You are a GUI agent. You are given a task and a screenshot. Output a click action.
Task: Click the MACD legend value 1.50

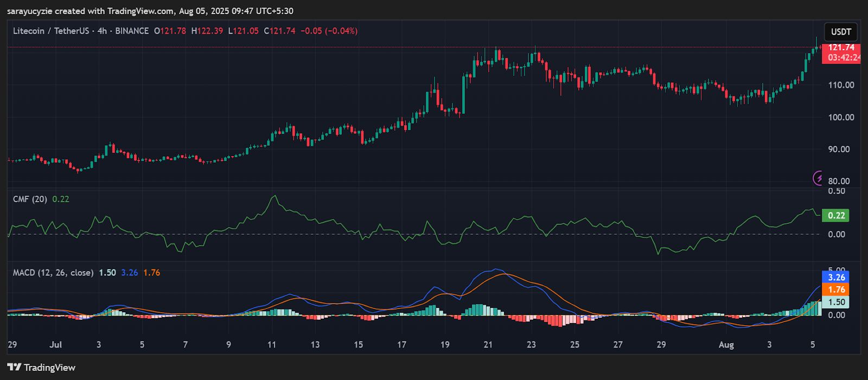click(107, 273)
